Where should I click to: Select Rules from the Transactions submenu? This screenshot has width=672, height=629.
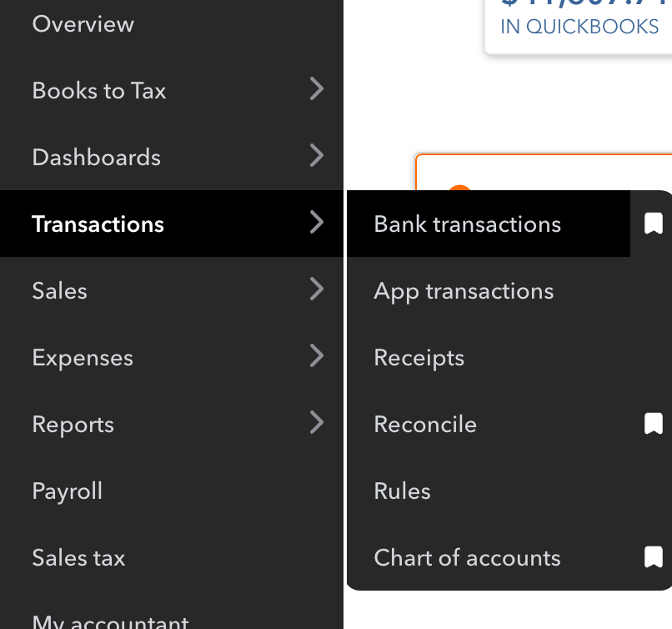(403, 491)
